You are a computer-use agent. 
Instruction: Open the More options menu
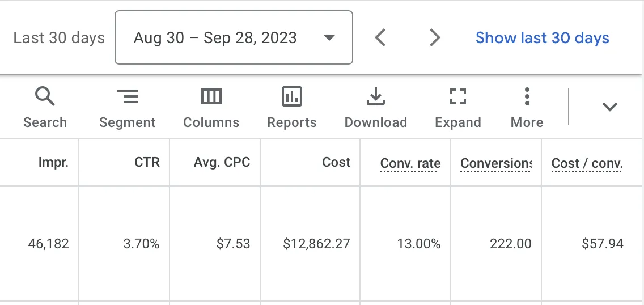(527, 108)
